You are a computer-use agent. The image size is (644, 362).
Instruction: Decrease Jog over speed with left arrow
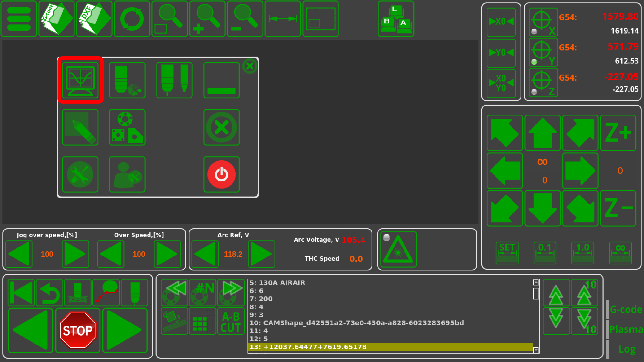pos(19,254)
